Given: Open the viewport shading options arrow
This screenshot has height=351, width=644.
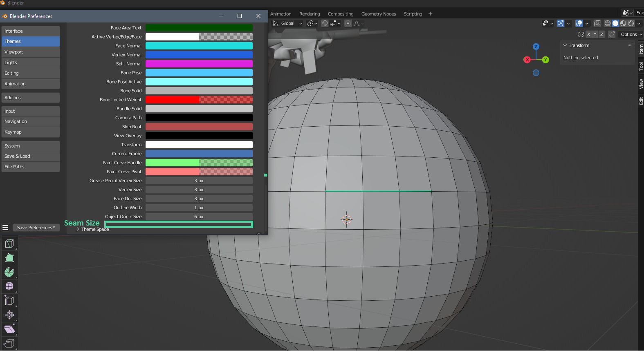Looking at the screenshot, I should [x=639, y=23].
